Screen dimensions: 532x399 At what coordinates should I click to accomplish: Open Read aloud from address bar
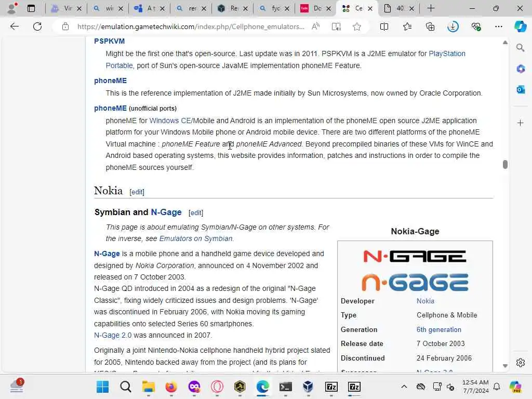(315, 26)
